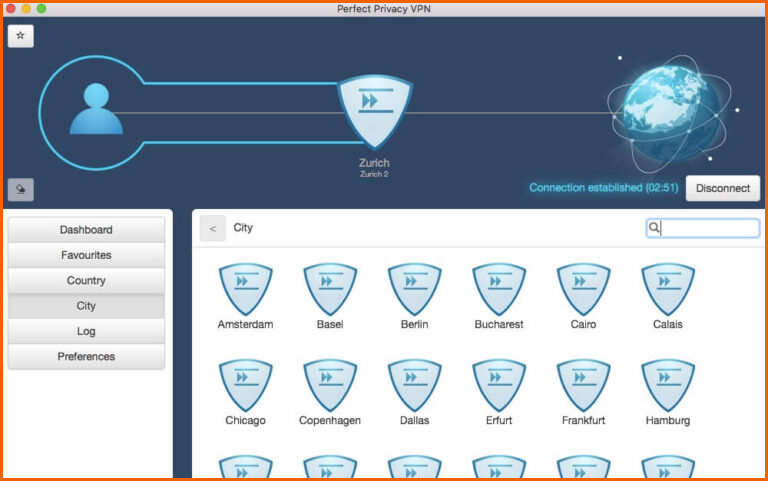This screenshot has width=768, height=481.
Task: Click the connected Zurich shield icon
Action: (x=375, y=111)
